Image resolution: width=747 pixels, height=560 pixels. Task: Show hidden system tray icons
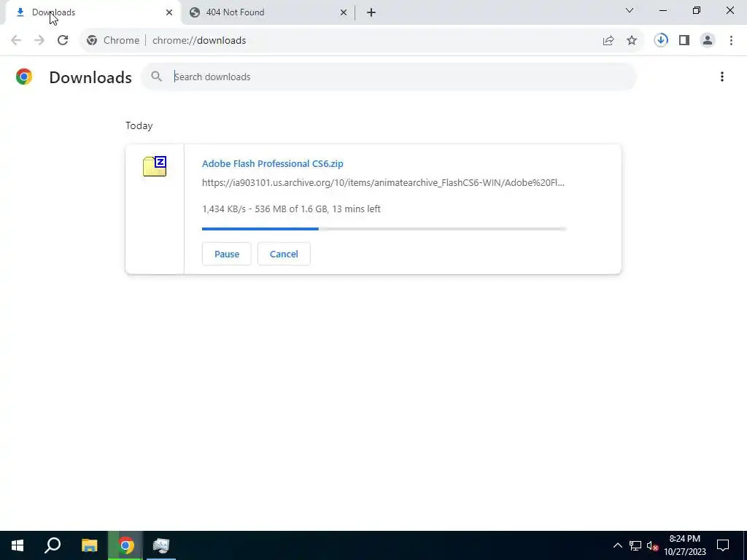pos(617,545)
